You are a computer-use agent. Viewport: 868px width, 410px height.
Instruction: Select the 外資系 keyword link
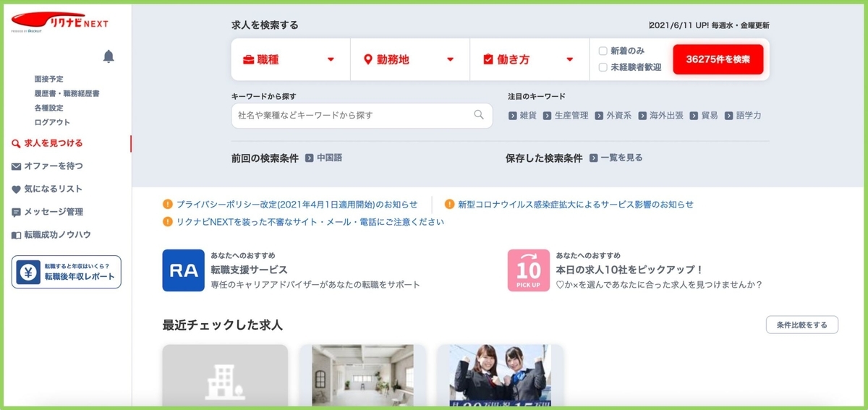(x=618, y=116)
